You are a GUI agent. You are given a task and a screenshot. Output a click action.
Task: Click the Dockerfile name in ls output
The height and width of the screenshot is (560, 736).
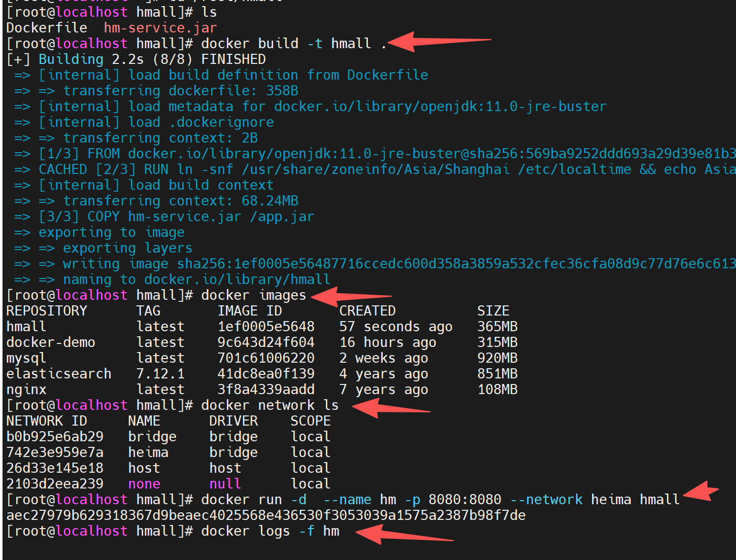pyautogui.click(x=47, y=28)
